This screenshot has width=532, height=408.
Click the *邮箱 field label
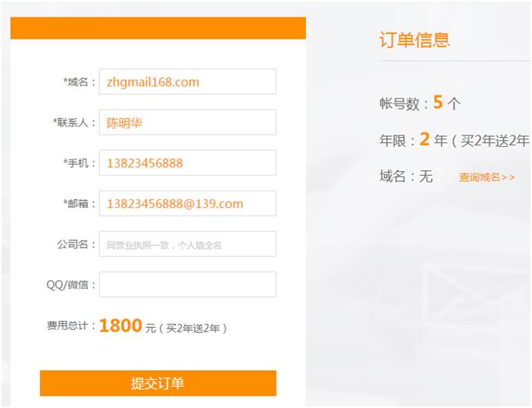(80, 204)
